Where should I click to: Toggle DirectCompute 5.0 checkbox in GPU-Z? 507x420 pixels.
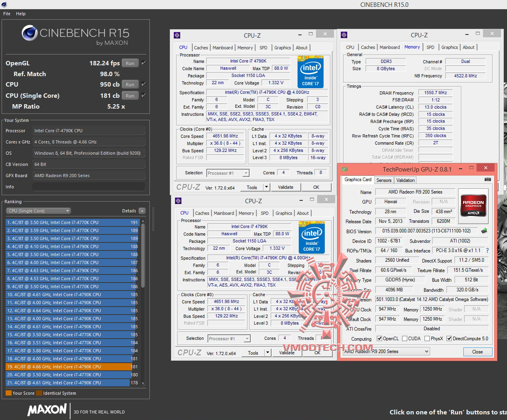[449, 339]
